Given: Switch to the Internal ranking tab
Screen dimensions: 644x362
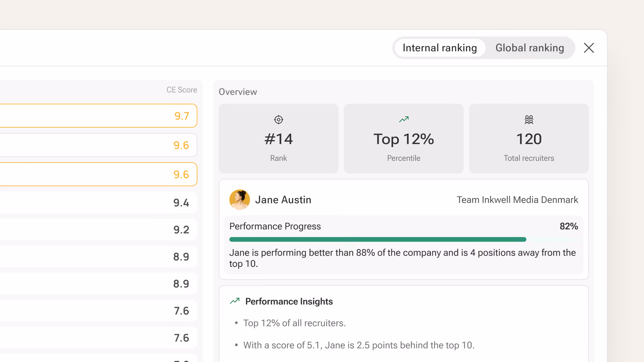Looking at the screenshot, I should tap(440, 48).
